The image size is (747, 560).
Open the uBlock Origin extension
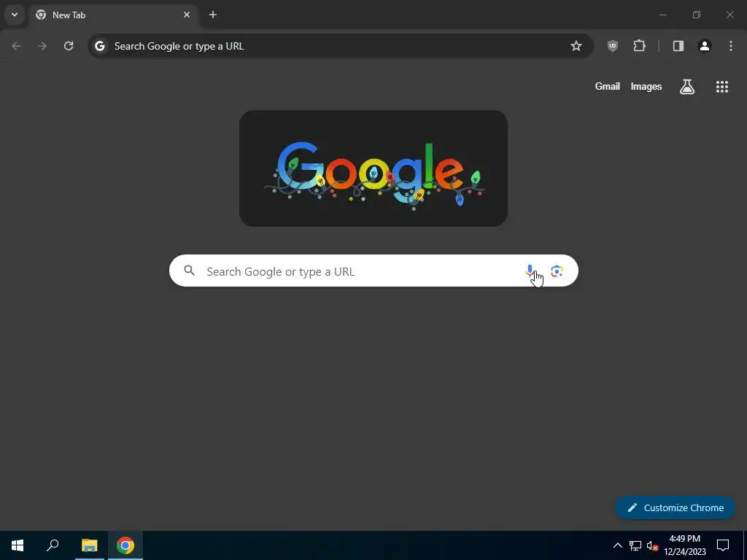(x=613, y=46)
